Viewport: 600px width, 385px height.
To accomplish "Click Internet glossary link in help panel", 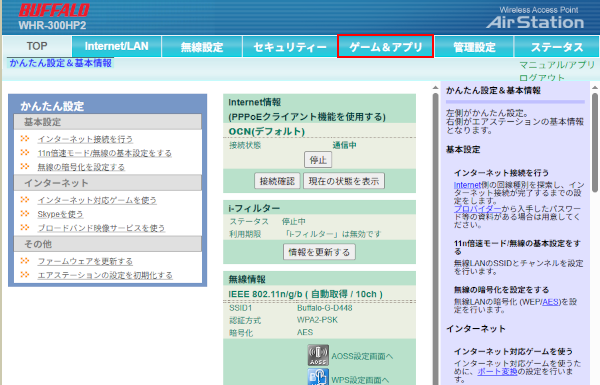I will (467, 185).
